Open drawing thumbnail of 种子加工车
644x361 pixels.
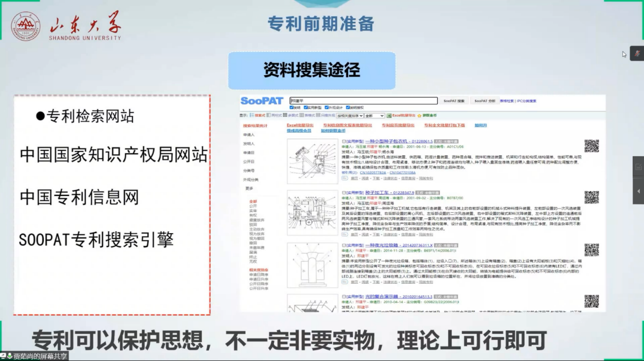pyautogui.click(x=312, y=213)
